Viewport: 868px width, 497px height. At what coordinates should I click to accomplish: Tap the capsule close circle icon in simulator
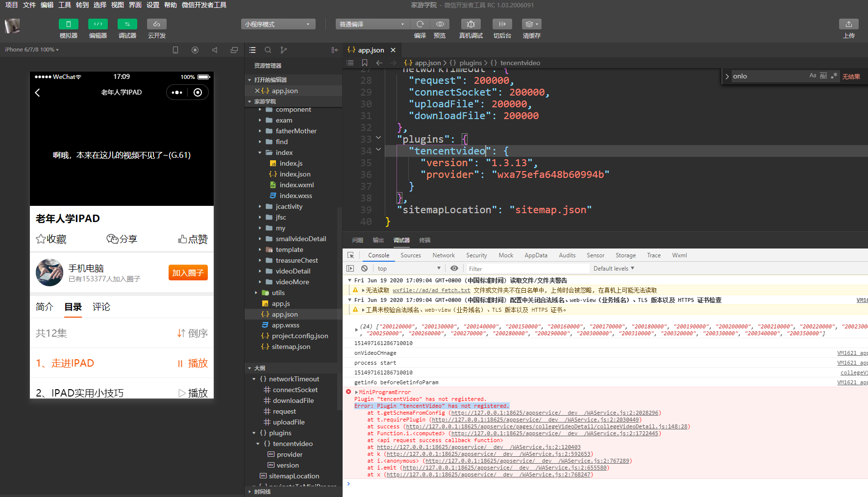198,93
